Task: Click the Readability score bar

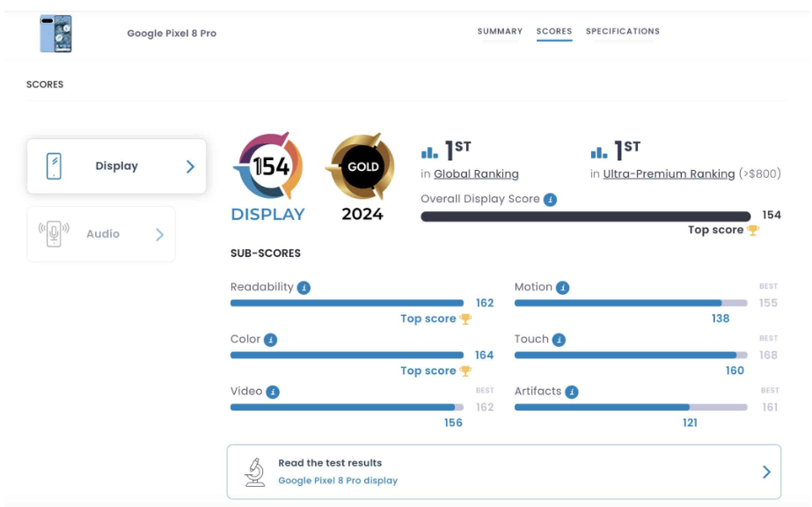Action: point(347,303)
